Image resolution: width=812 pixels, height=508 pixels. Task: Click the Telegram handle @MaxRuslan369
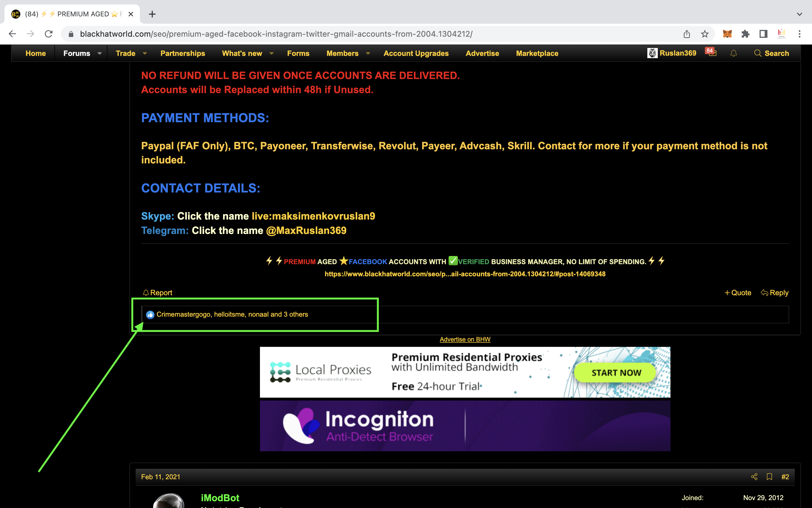306,231
